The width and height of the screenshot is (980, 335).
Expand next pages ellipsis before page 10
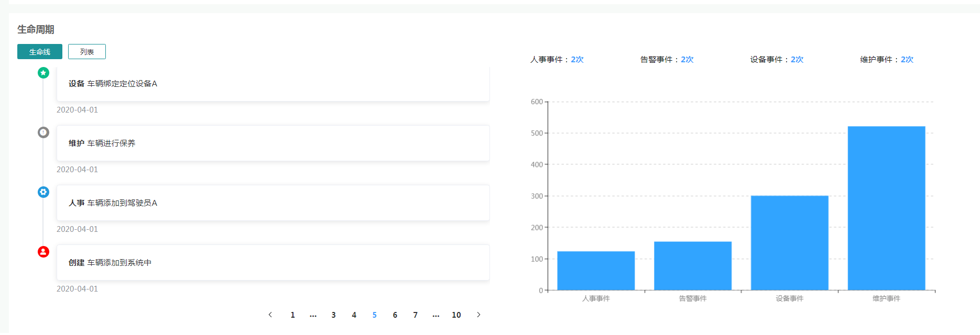click(x=435, y=315)
